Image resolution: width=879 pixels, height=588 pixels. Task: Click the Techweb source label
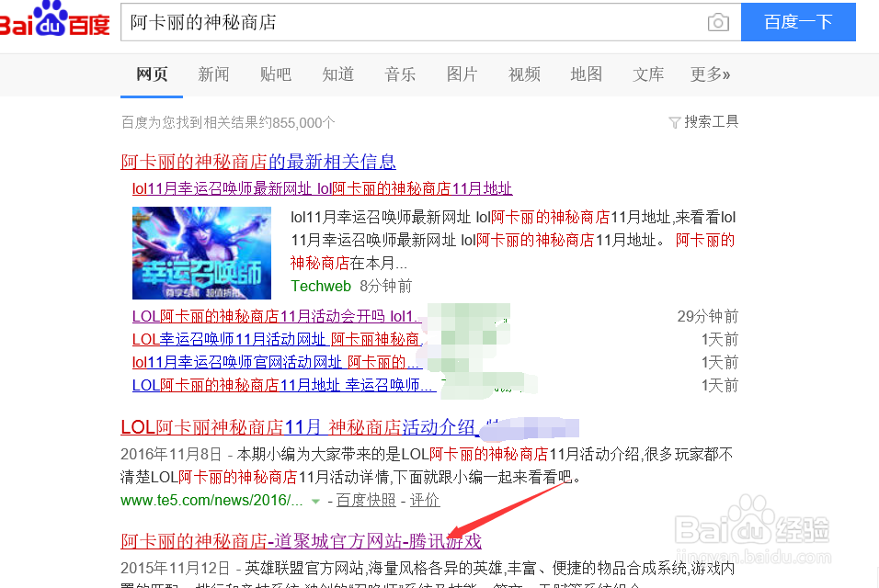[x=321, y=286]
